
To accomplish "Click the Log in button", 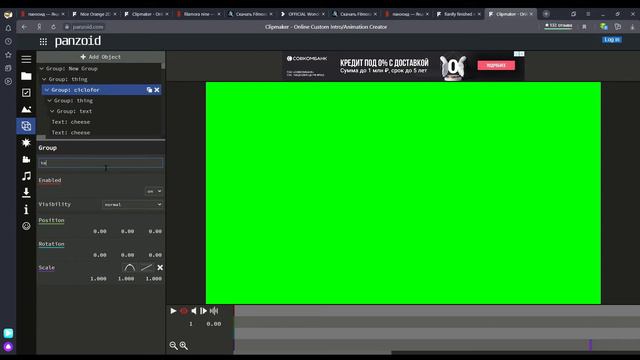I will pyautogui.click(x=612, y=40).
